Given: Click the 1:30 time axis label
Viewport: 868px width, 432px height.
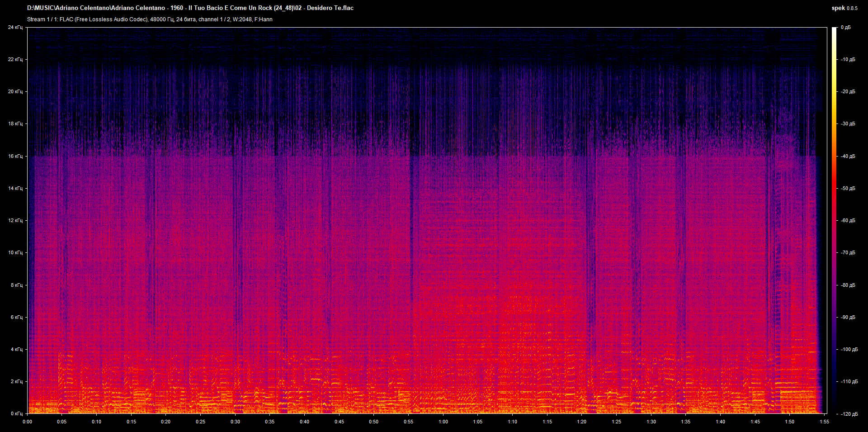Looking at the screenshot, I should tap(651, 422).
